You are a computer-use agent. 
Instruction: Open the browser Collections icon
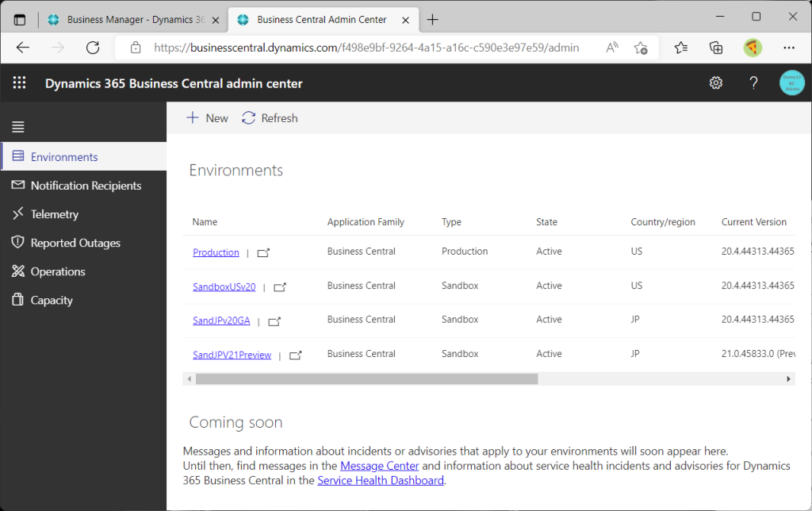click(x=716, y=48)
